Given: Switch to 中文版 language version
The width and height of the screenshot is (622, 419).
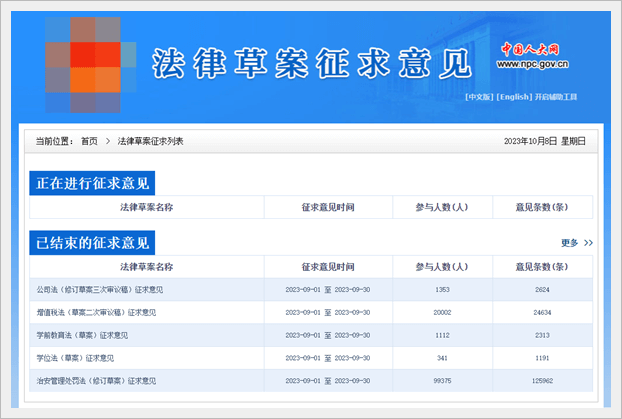Looking at the screenshot, I should pos(479,97).
